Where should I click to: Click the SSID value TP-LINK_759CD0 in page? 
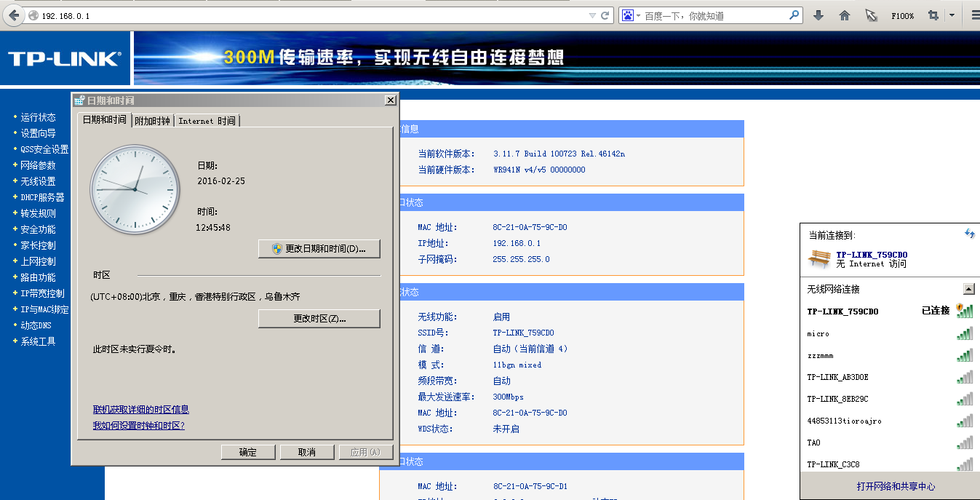coord(523,333)
